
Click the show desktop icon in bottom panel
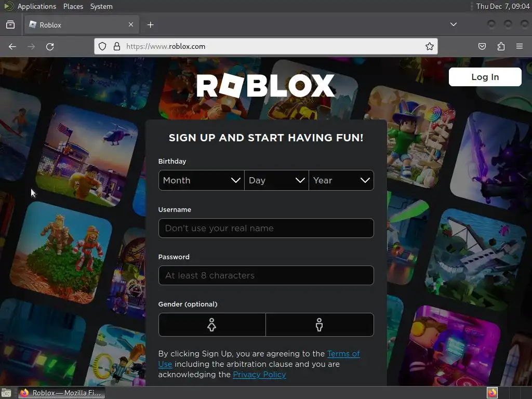pyautogui.click(x=6, y=393)
